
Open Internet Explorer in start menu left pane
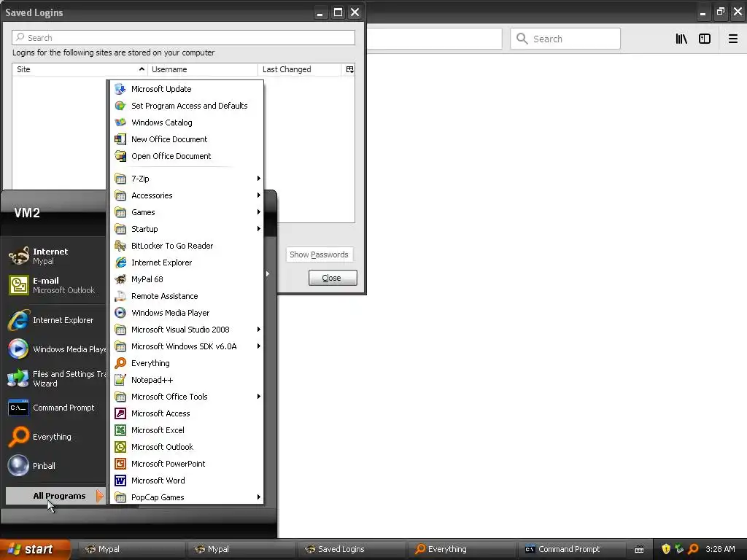[x=55, y=320]
